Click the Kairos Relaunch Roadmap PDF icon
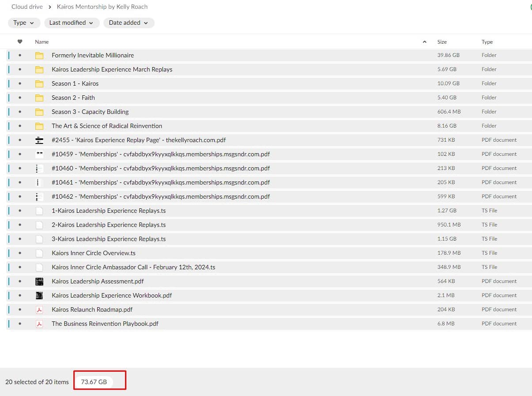The width and height of the screenshot is (532, 396). tap(39, 309)
